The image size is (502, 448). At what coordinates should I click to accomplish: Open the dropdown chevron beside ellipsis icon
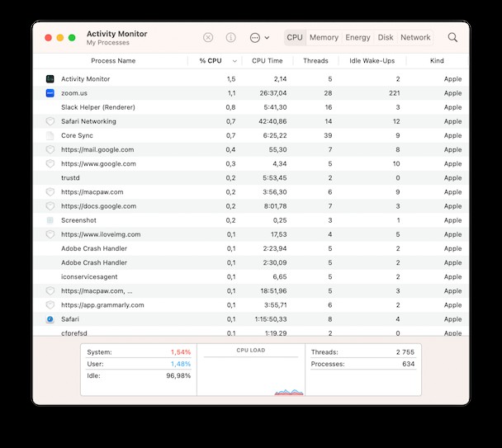click(267, 38)
